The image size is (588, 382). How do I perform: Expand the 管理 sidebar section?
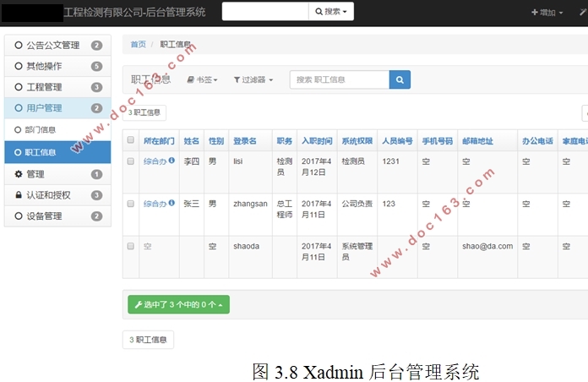(x=57, y=174)
